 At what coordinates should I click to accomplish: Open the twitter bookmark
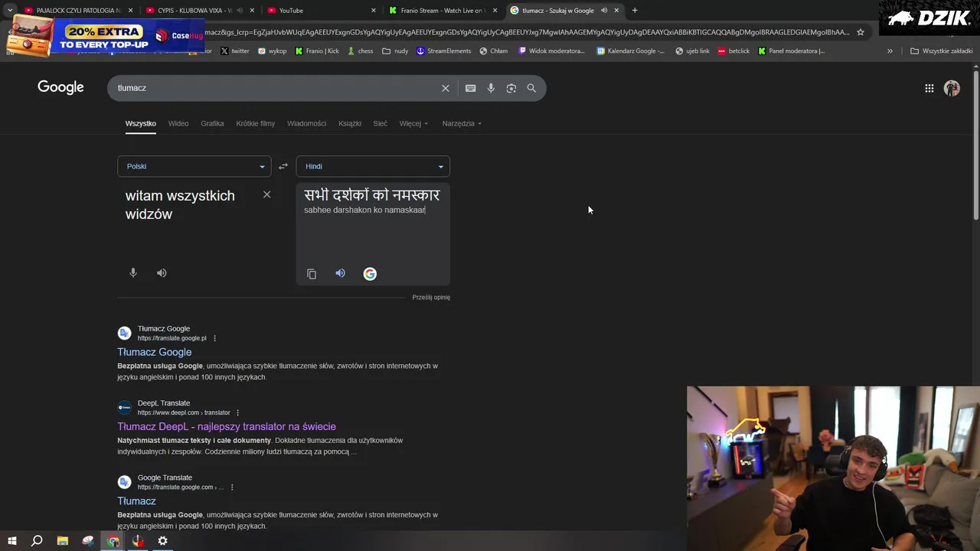(235, 51)
